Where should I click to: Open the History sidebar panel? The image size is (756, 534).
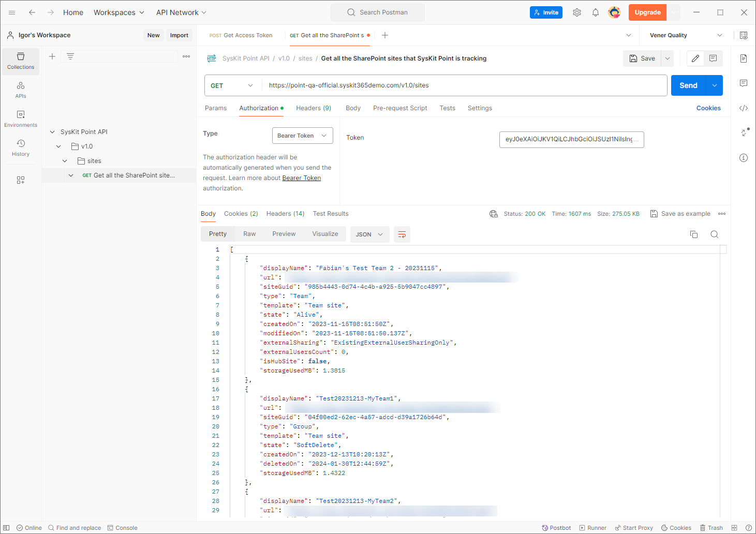[x=21, y=147]
